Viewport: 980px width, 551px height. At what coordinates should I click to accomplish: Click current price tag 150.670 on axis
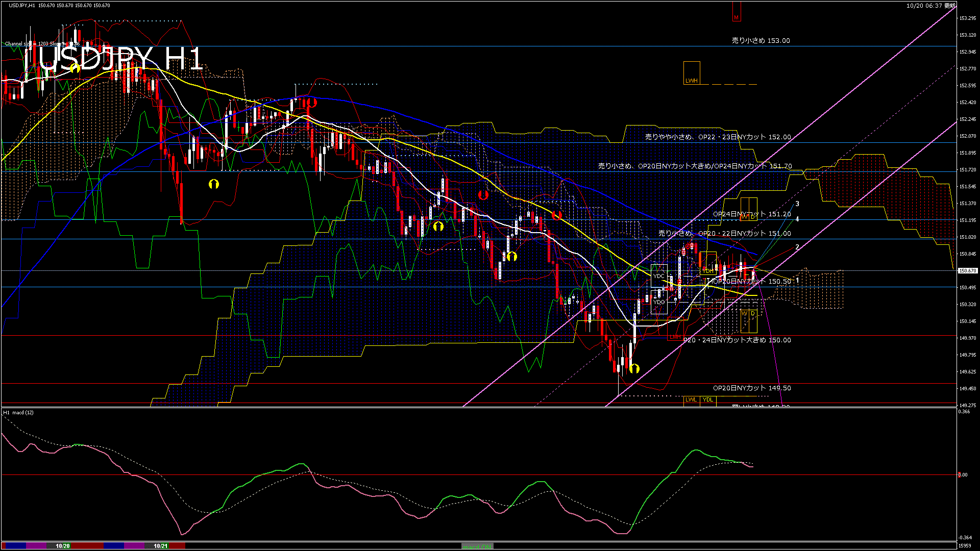click(x=967, y=271)
